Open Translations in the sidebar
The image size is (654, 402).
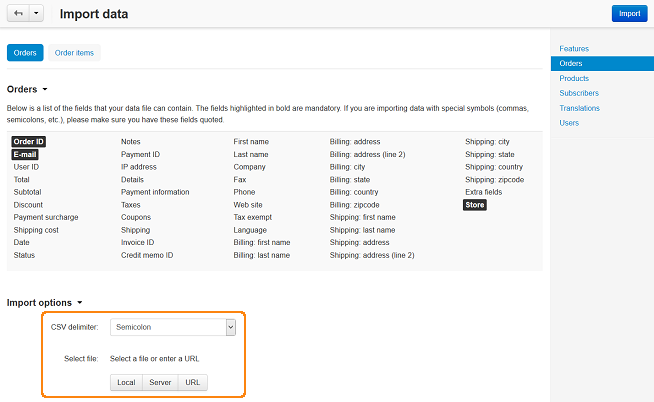click(579, 108)
